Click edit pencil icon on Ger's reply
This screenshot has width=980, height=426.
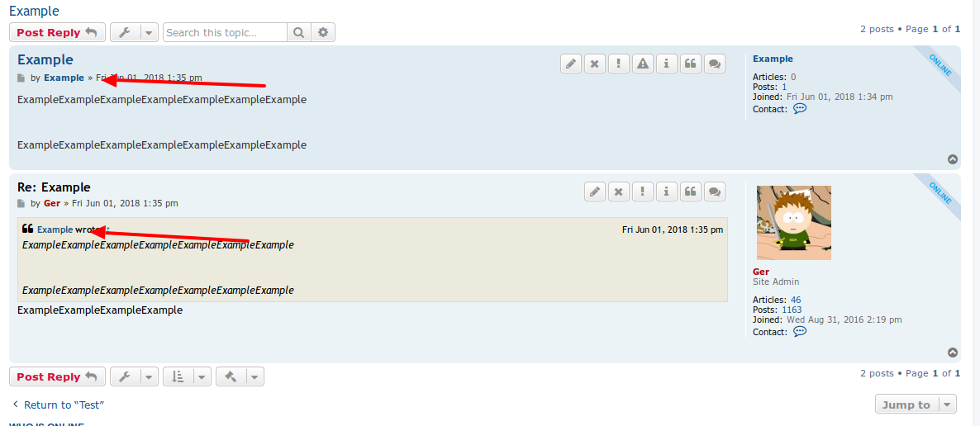[x=595, y=192]
